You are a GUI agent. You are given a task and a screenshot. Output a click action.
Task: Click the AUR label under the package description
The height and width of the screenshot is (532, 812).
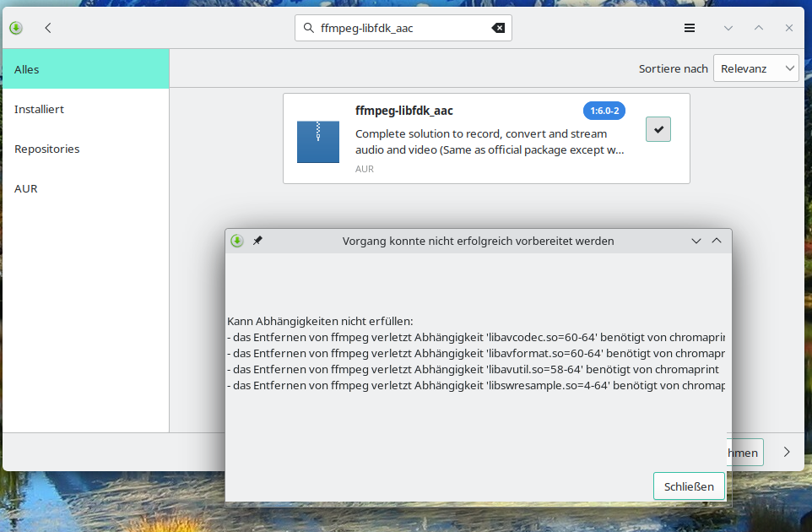(x=365, y=169)
